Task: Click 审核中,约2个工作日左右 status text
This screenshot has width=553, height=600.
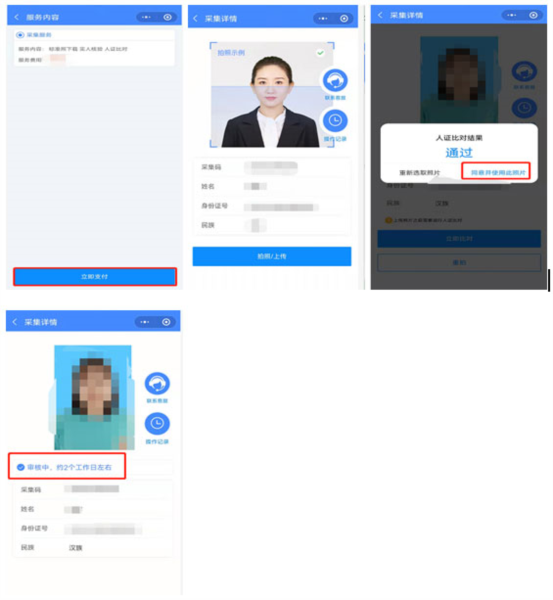Action: point(69,467)
